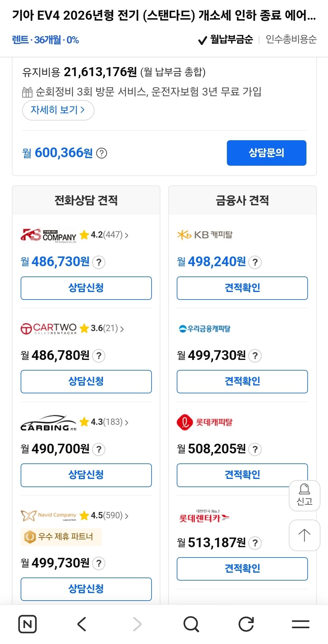The width and height of the screenshot is (328, 644).
Task: Click 견적확인 under 우리금융캐피탈
Action: pyautogui.click(x=242, y=381)
